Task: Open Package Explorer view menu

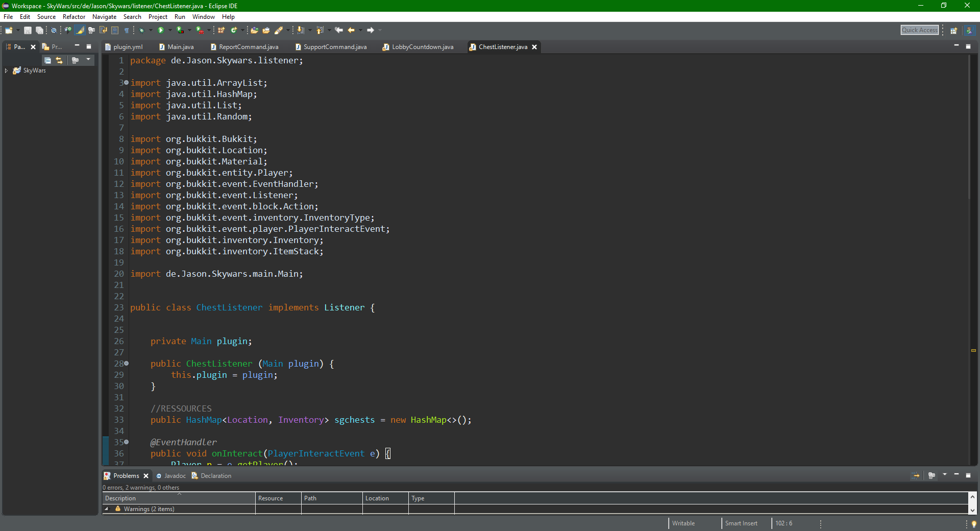Action: pyautogui.click(x=88, y=60)
